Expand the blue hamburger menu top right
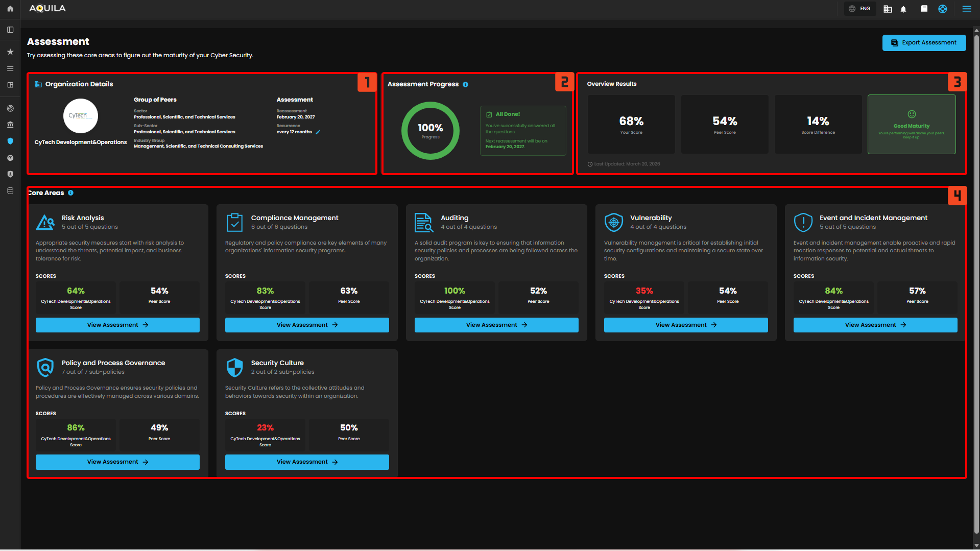 coord(966,9)
